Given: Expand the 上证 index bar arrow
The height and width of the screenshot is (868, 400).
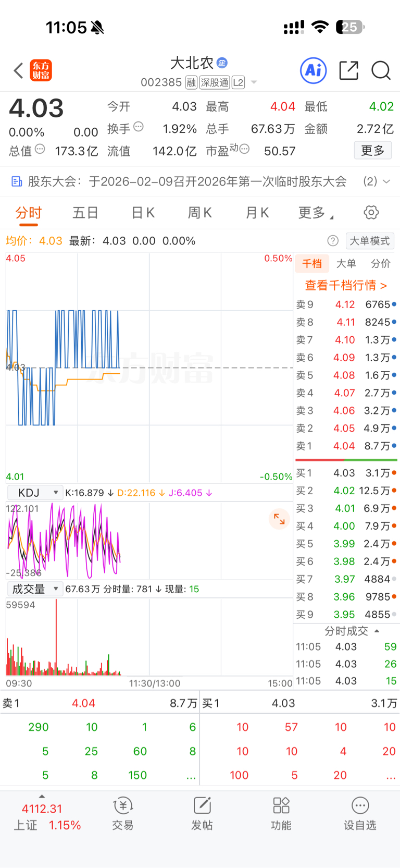Looking at the screenshot, I should coord(42,797).
